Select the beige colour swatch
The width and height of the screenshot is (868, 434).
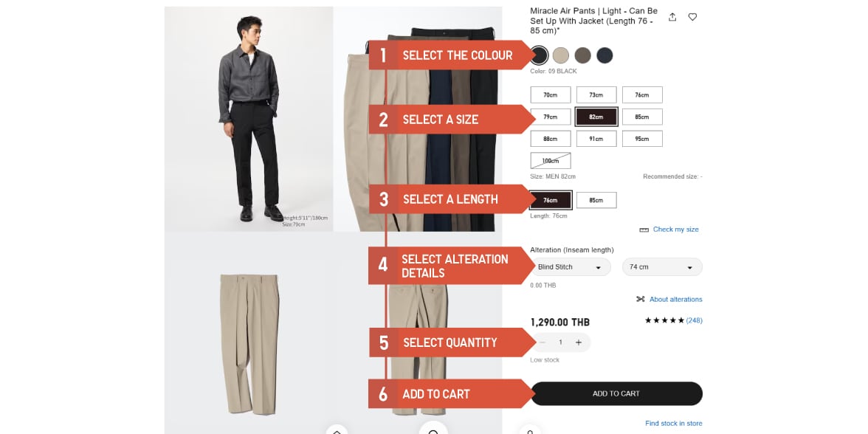561,55
